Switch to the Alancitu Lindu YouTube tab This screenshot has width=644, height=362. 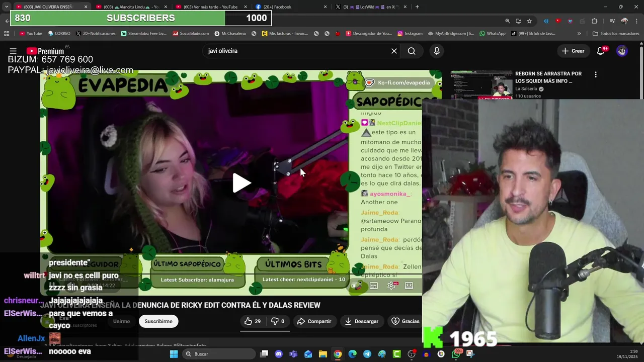pyautogui.click(x=131, y=7)
